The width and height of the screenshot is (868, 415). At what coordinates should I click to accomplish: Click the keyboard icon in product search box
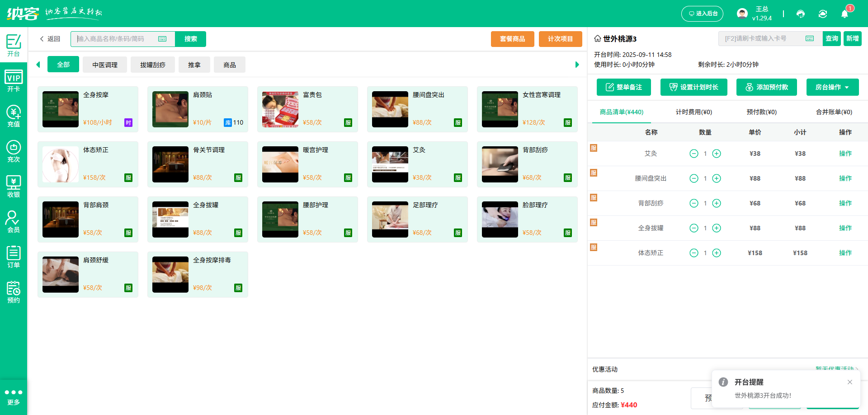162,39
